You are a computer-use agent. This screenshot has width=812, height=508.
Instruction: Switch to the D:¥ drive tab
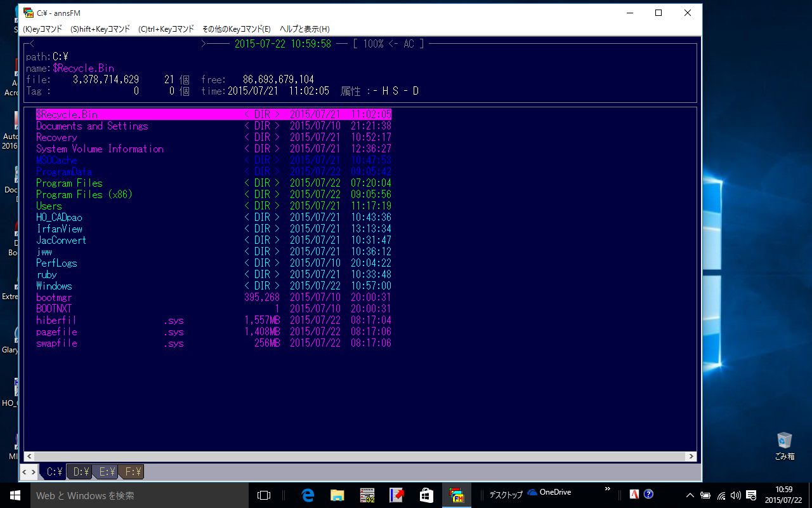[81, 472]
